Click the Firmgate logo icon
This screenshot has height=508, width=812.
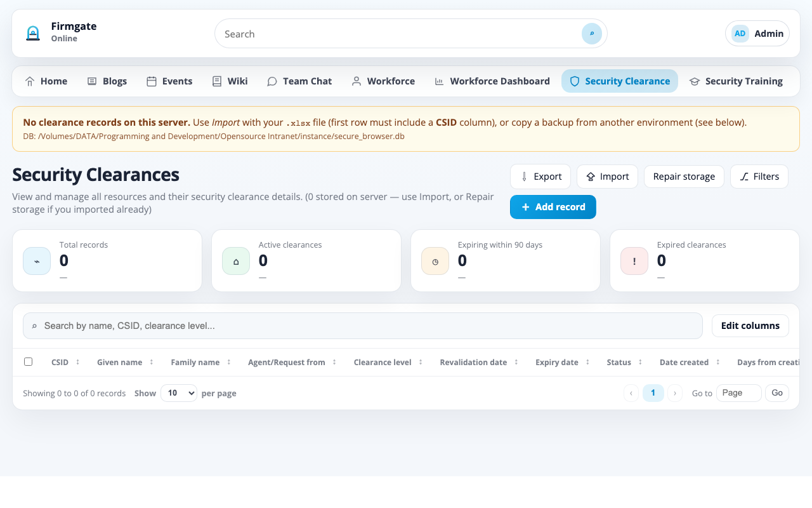coord(33,34)
